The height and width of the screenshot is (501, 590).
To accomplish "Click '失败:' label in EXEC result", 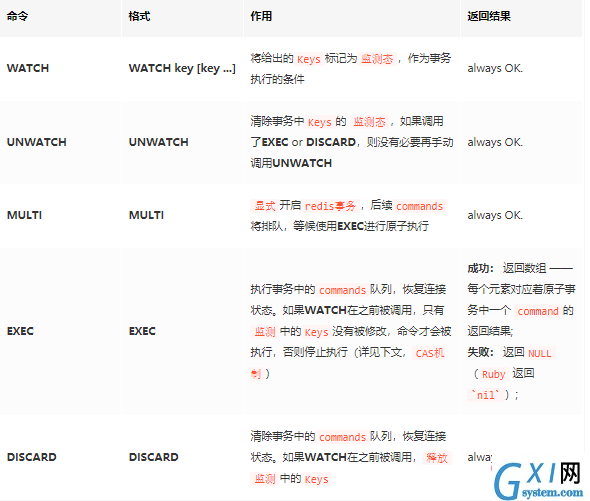I will pos(480,353).
